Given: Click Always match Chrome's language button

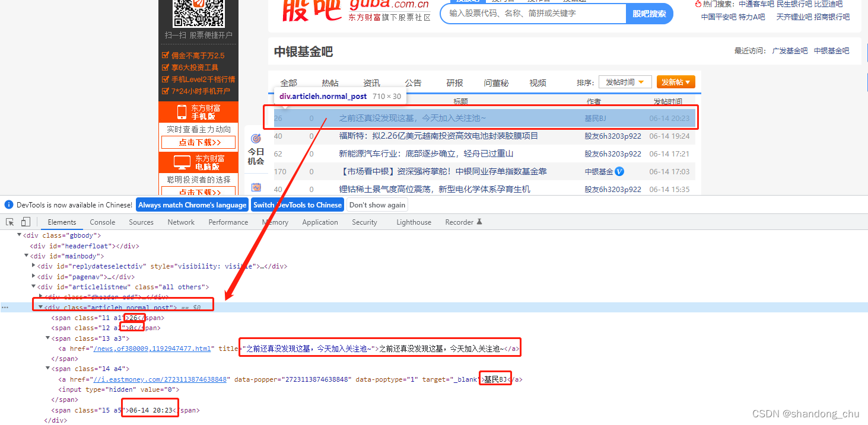Looking at the screenshot, I should [192, 205].
